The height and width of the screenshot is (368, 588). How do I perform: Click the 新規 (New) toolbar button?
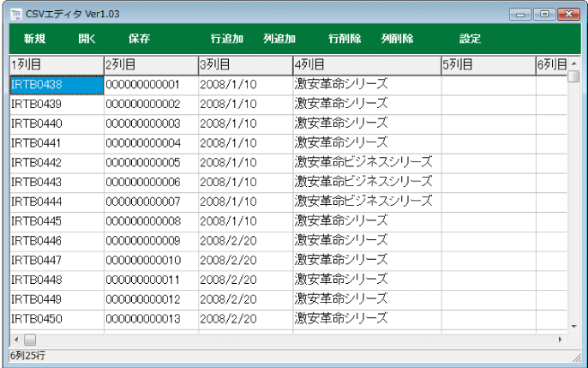tap(34, 39)
